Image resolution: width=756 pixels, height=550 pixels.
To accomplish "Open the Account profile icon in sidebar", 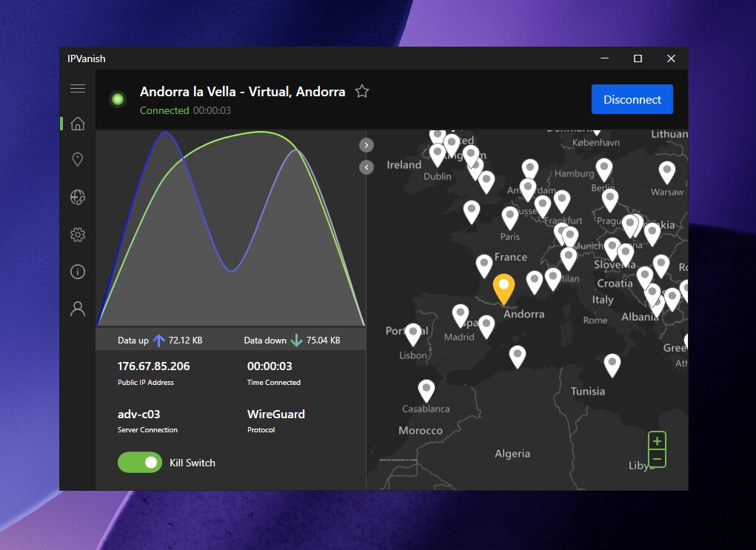I will [x=78, y=309].
